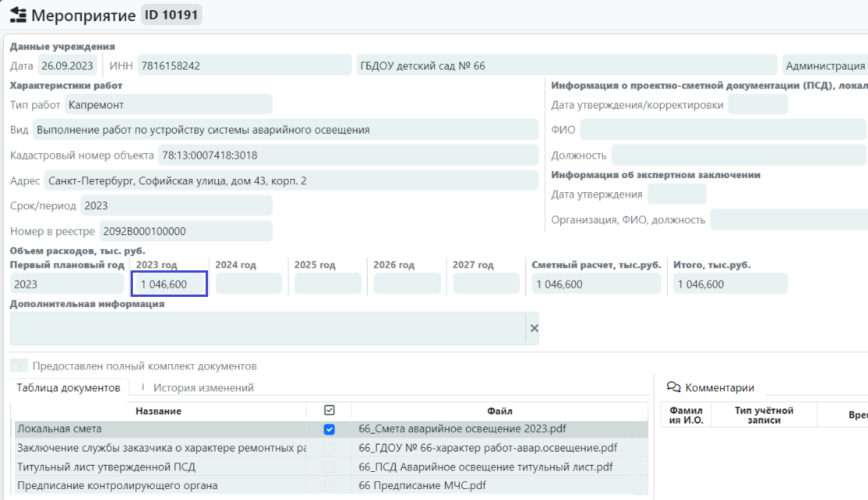This screenshot has height=500, width=868.
Task: Click the checkbox icon in documents table header
Action: pos(329,410)
